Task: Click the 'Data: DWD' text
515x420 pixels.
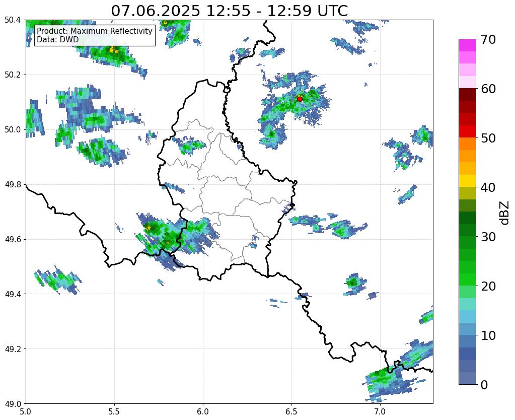Action: point(57,39)
